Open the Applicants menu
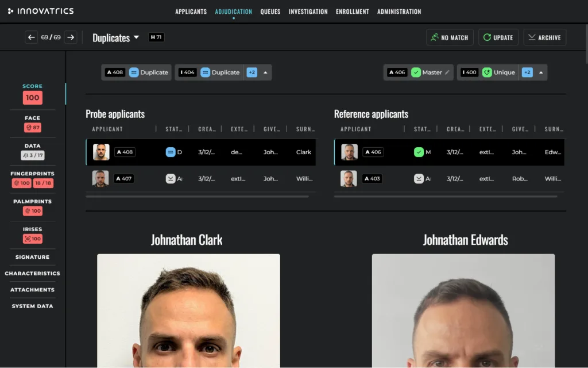 click(191, 11)
